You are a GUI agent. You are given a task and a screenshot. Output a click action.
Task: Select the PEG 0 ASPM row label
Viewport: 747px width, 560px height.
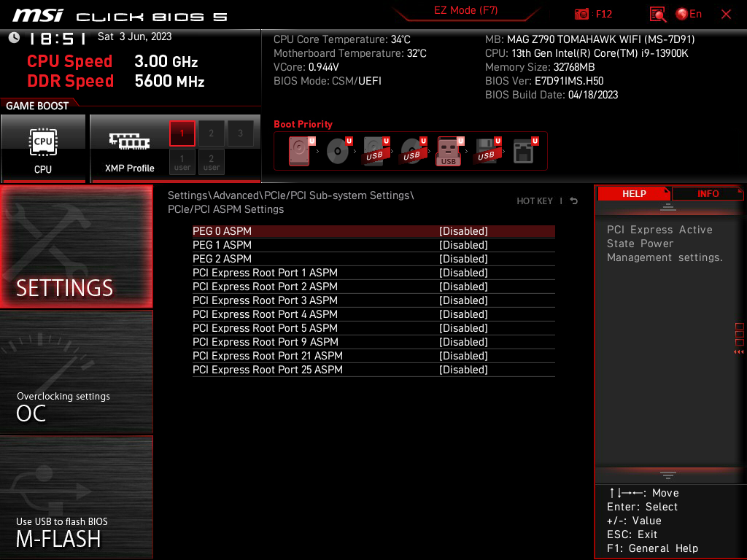[x=222, y=231]
